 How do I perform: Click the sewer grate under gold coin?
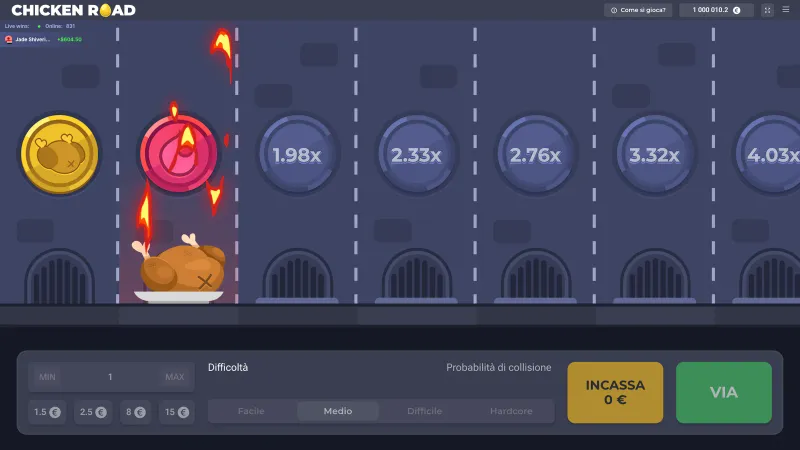(60, 276)
